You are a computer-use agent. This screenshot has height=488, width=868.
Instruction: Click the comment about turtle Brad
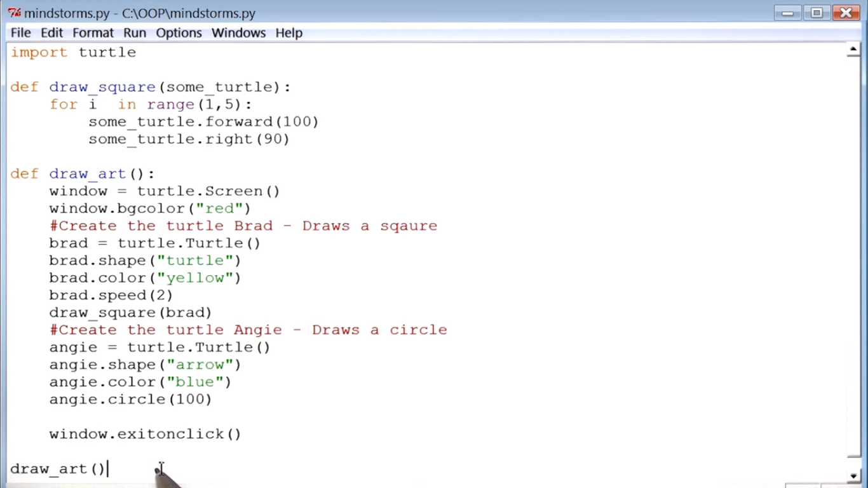click(x=243, y=226)
